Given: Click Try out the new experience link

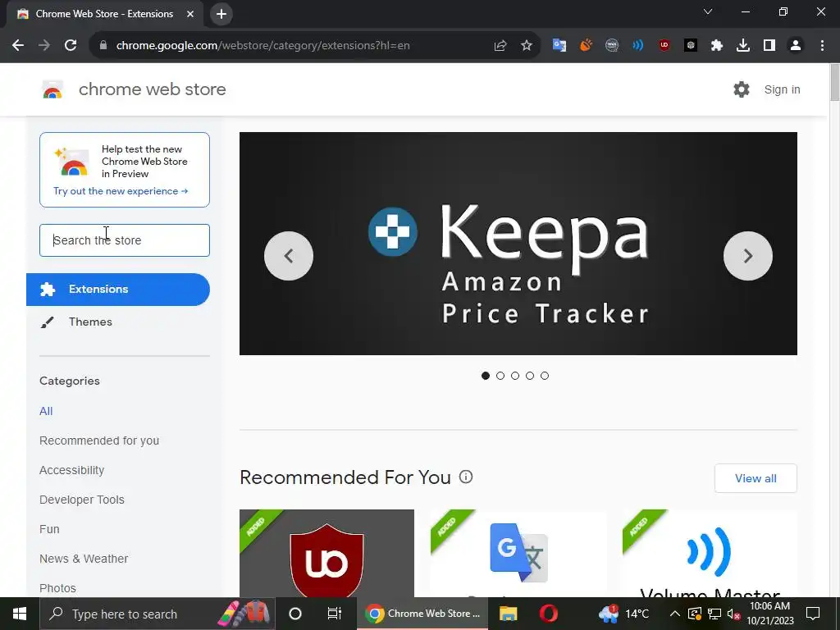Looking at the screenshot, I should (x=121, y=191).
